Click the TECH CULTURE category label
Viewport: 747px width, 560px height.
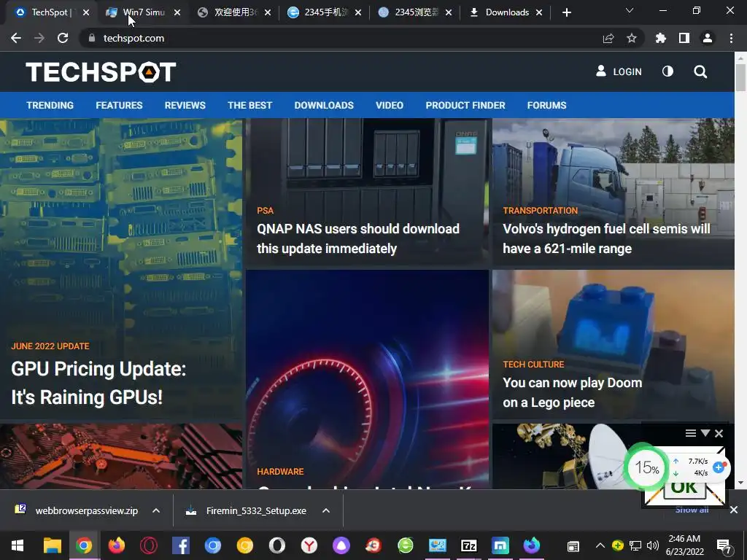pos(533,365)
